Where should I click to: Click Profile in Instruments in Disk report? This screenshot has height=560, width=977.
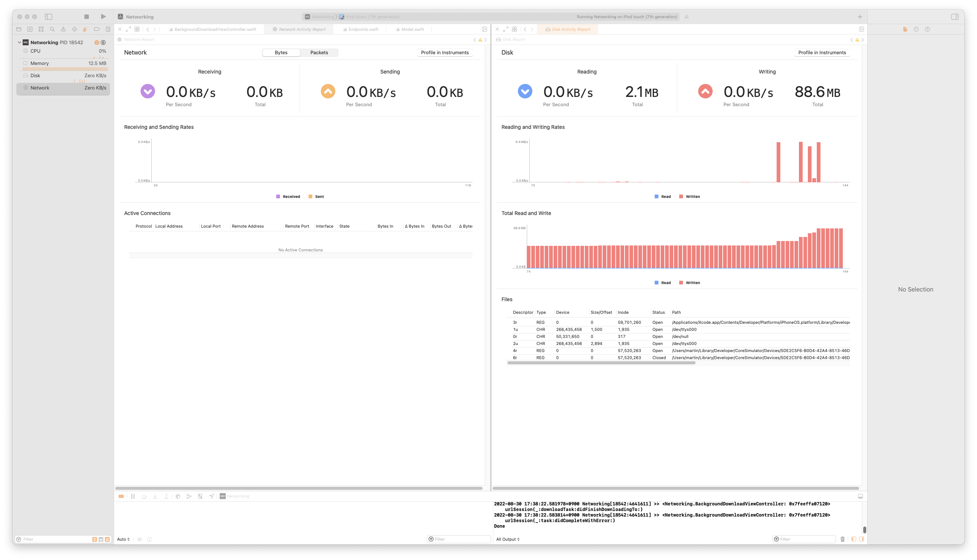click(822, 53)
